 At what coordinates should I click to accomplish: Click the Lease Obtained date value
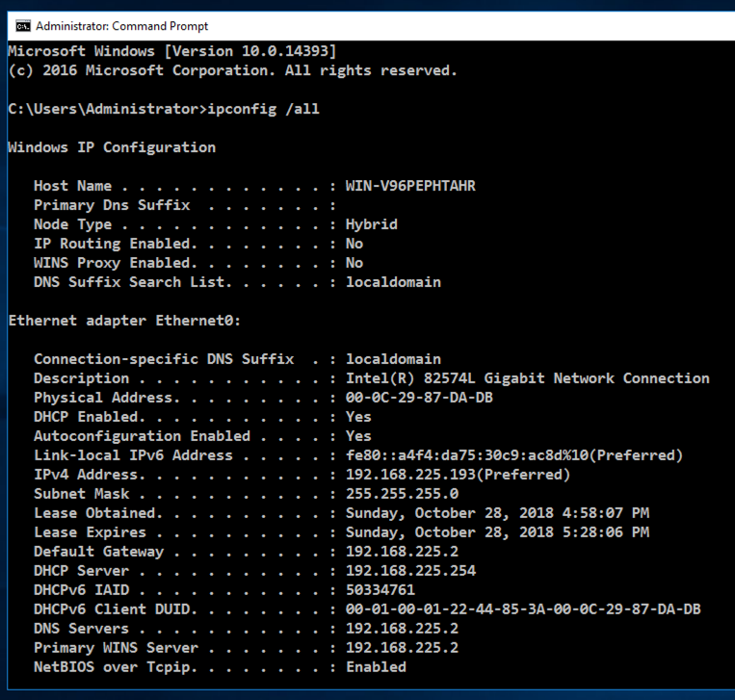[x=497, y=513]
